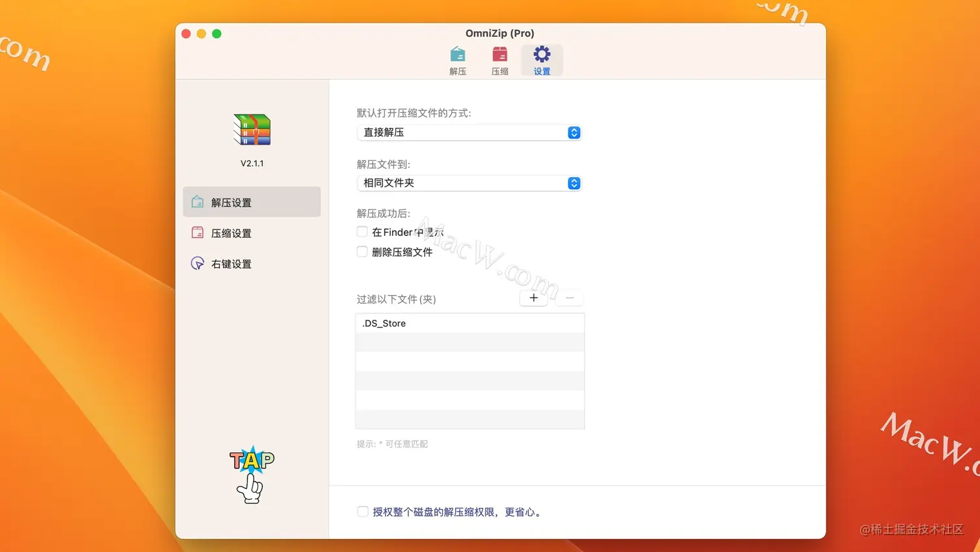Click the TAP hand pointer icon
The image size is (980, 552).
tap(252, 474)
